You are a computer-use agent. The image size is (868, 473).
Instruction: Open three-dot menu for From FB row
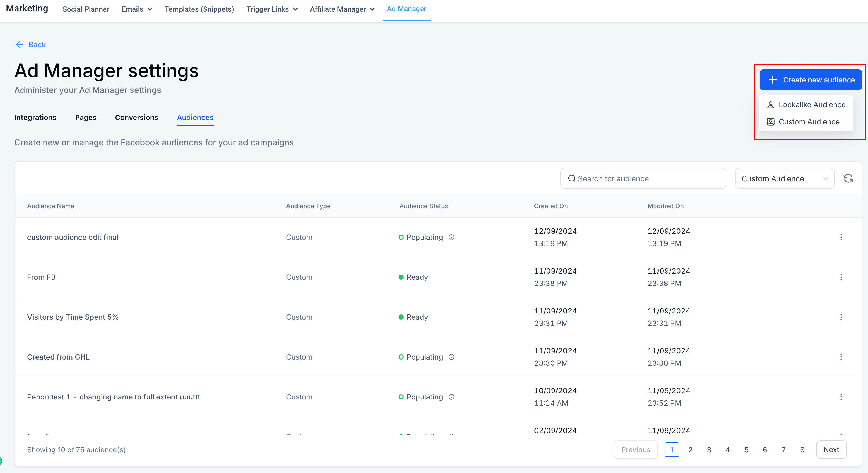point(841,277)
